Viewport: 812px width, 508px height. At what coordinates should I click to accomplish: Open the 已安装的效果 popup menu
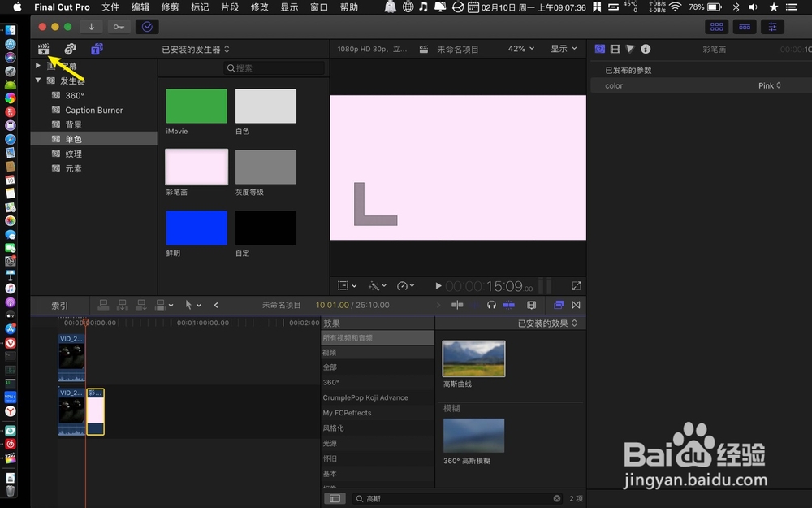coord(548,323)
